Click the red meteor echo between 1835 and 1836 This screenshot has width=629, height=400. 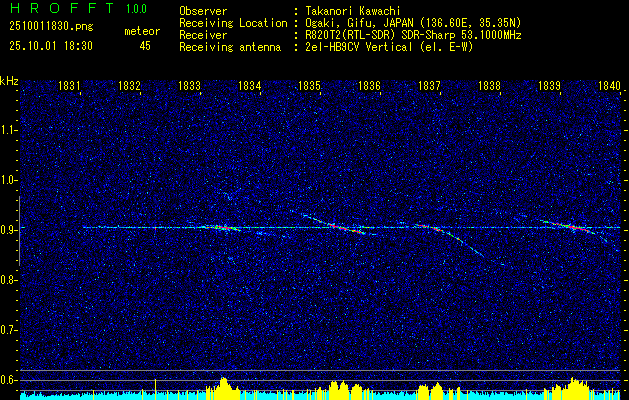346,228
